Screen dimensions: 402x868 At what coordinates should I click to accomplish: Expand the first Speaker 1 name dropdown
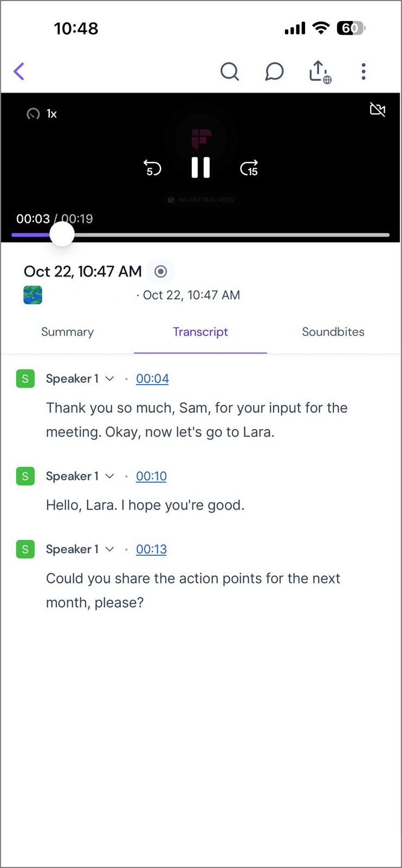[110, 379]
